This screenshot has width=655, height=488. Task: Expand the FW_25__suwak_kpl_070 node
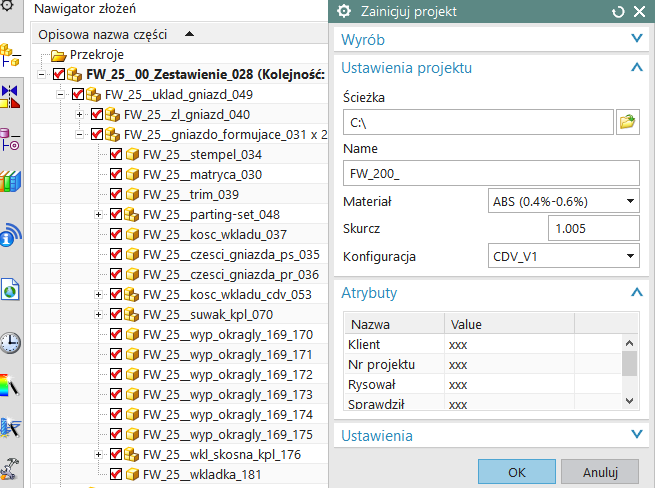point(98,315)
